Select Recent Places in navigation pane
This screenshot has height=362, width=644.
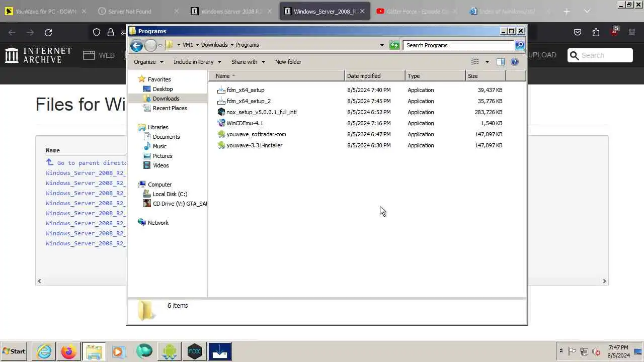(170, 108)
